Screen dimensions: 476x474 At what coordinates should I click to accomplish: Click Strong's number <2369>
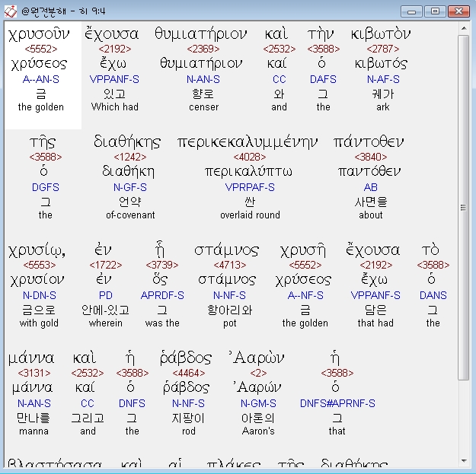click(203, 49)
